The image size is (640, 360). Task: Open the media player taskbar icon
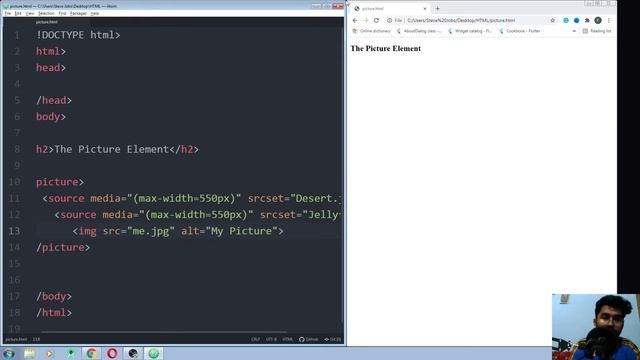pyautogui.click(x=50, y=353)
